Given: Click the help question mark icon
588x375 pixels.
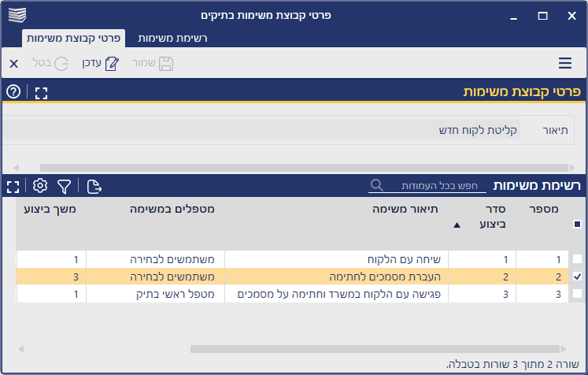Looking at the screenshot, I should pyautogui.click(x=13, y=92).
